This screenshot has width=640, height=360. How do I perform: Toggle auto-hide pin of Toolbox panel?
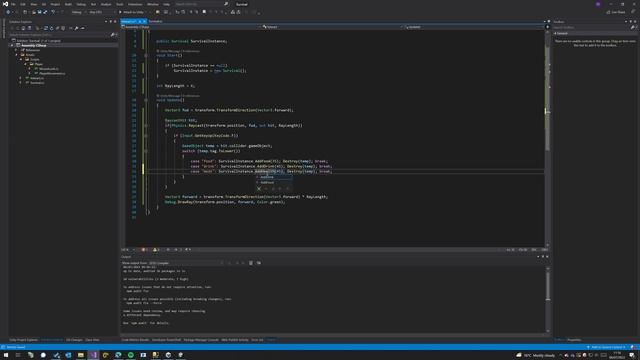click(631, 22)
